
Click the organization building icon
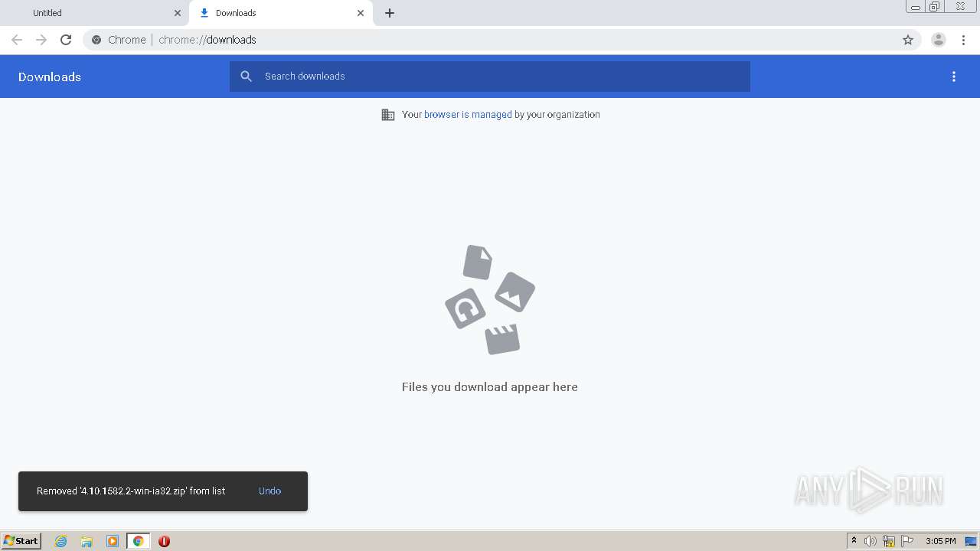click(x=388, y=115)
